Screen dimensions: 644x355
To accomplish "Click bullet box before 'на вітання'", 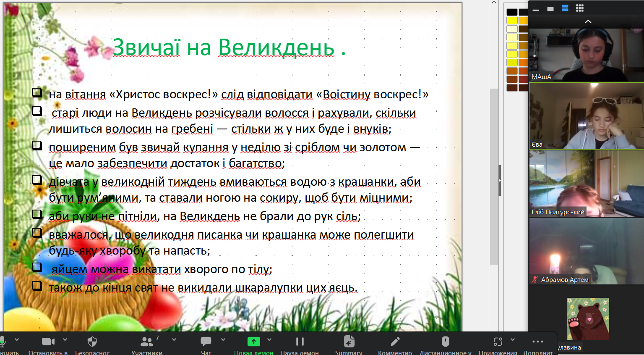I will (x=37, y=92).
